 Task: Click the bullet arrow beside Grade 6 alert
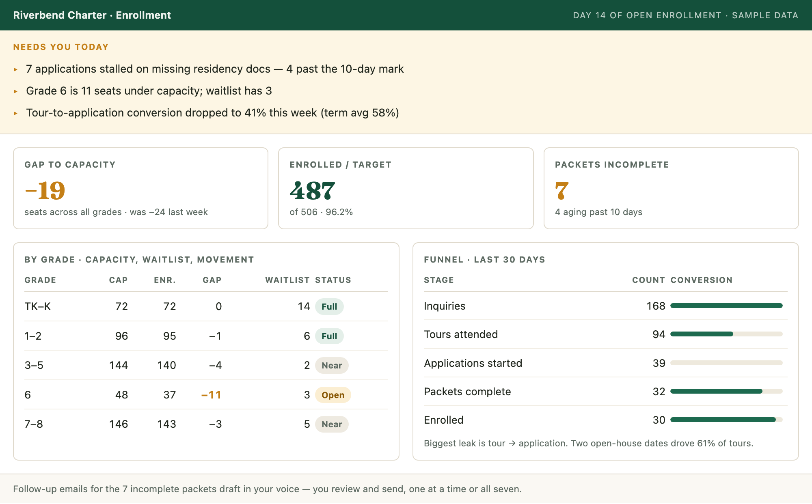[x=16, y=91]
